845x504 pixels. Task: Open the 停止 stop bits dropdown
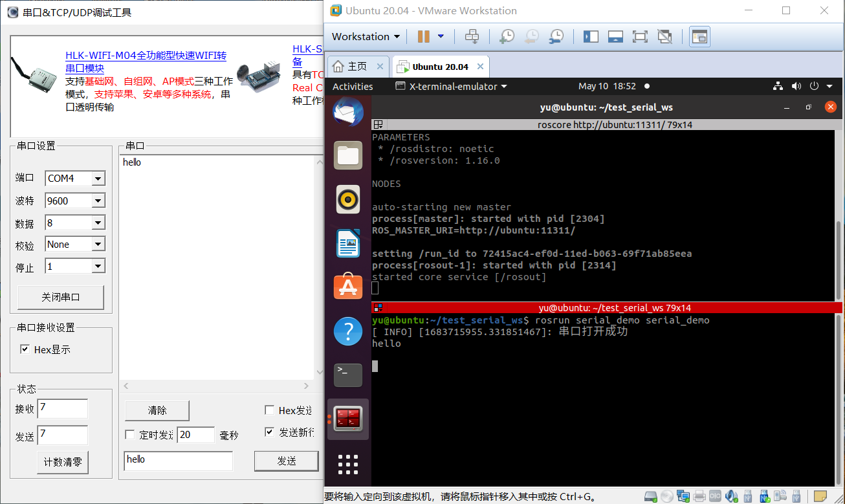tap(98, 267)
